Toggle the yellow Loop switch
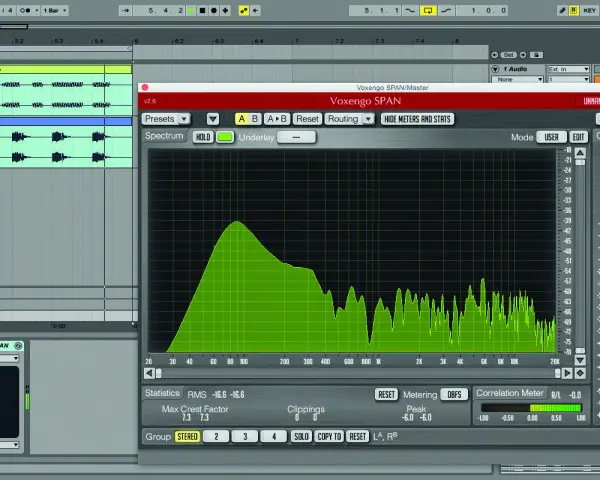 coord(427,10)
